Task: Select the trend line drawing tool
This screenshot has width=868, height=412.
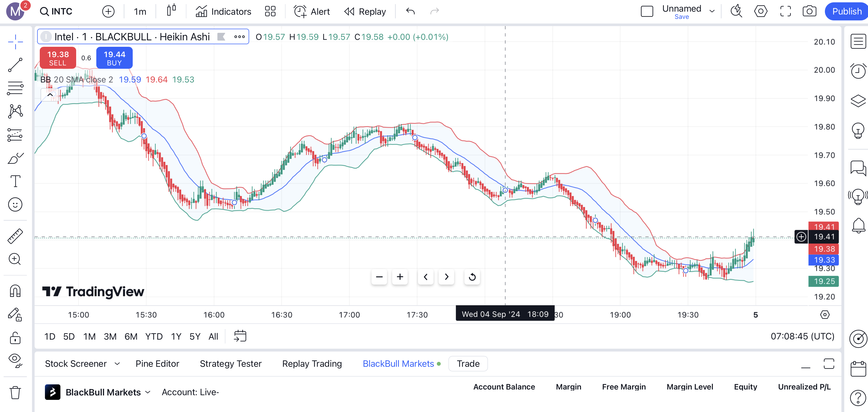Action: pos(15,65)
